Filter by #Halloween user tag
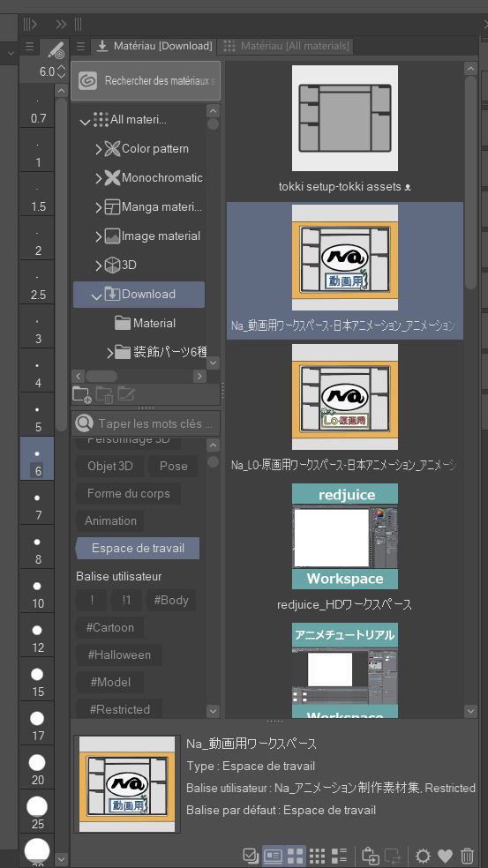488x868 pixels. point(119,655)
